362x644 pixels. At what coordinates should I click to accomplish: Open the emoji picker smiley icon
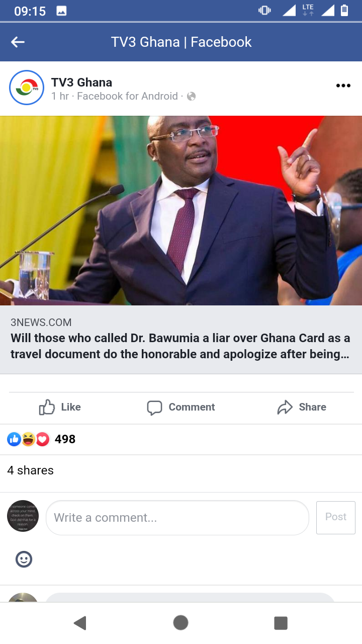coord(24,559)
